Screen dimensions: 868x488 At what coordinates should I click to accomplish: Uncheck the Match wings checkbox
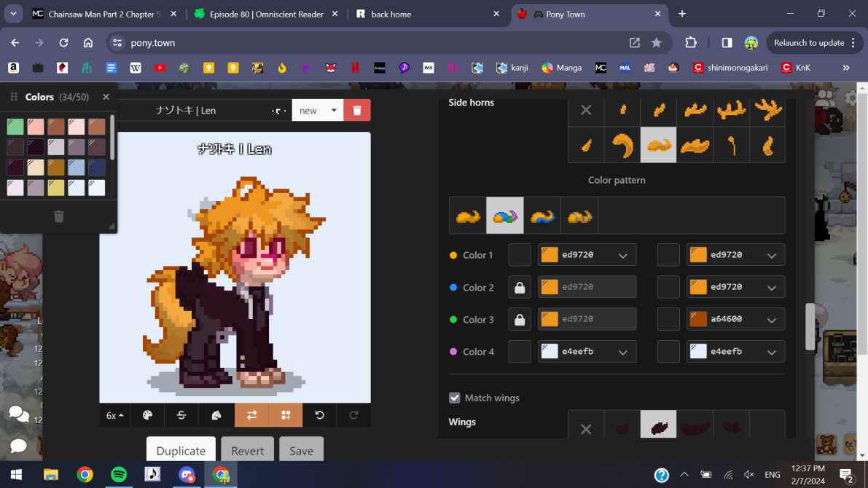455,398
